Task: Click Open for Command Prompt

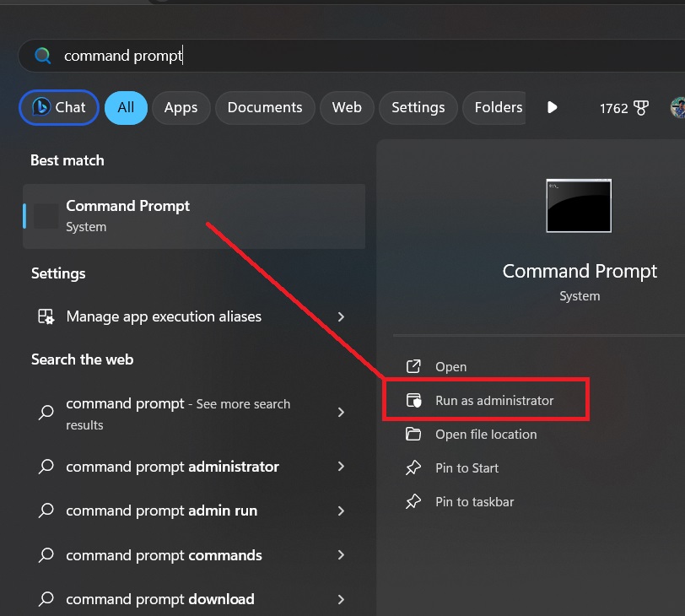Action: coord(450,367)
